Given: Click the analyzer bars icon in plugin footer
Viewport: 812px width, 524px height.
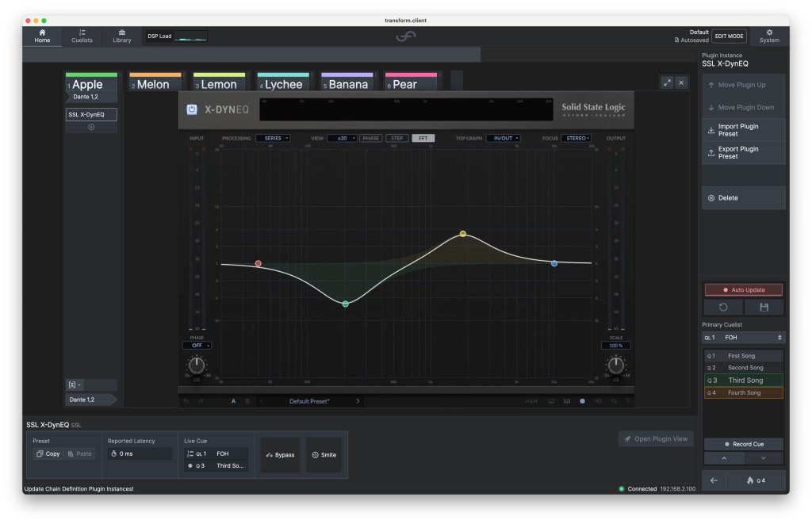Looking at the screenshot, I should pos(566,401).
